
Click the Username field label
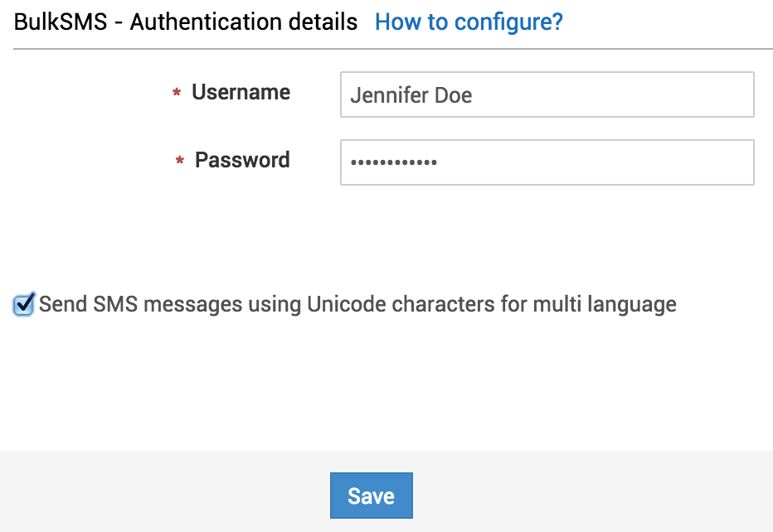(241, 92)
